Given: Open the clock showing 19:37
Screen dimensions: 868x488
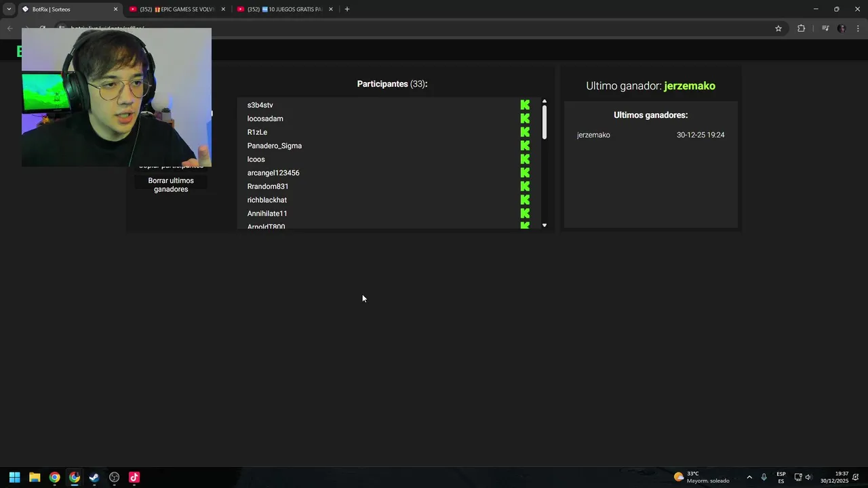Looking at the screenshot, I should [x=835, y=477].
